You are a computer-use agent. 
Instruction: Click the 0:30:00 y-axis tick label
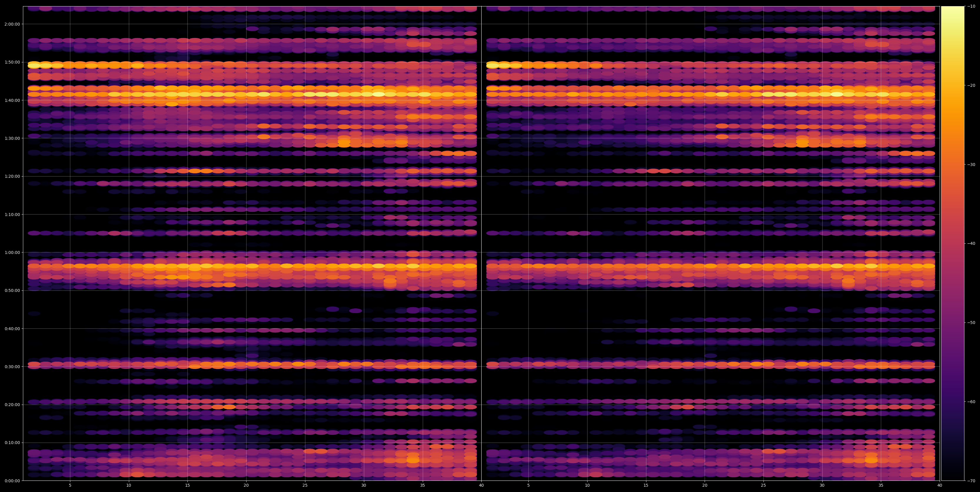[13, 366]
